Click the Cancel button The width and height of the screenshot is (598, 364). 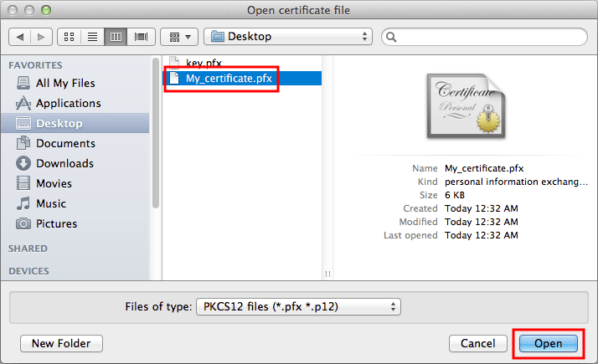(478, 343)
